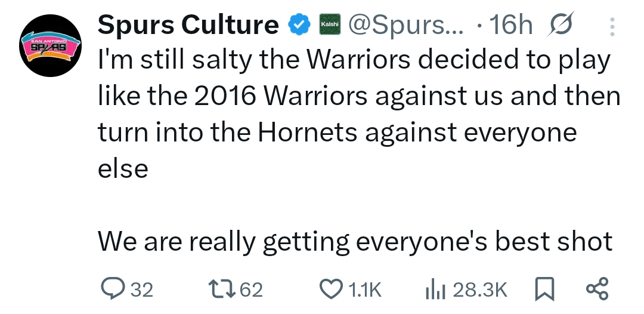Click the reply count of 32
Screen dimensions: 644x314
point(141,290)
